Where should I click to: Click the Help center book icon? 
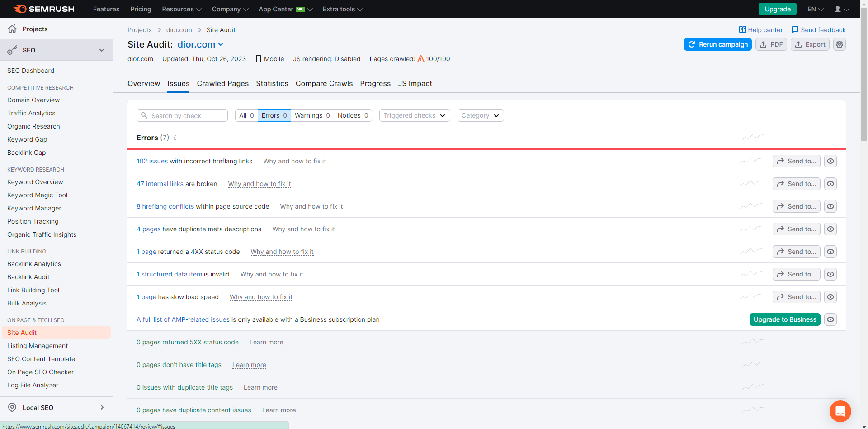pyautogui.click(x=743, y=30)
